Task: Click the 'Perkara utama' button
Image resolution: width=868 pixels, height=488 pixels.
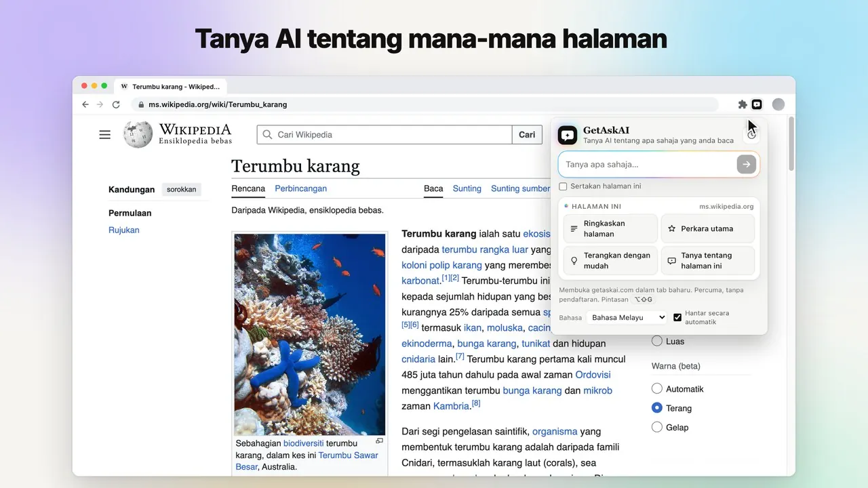Action: [708, 228]
